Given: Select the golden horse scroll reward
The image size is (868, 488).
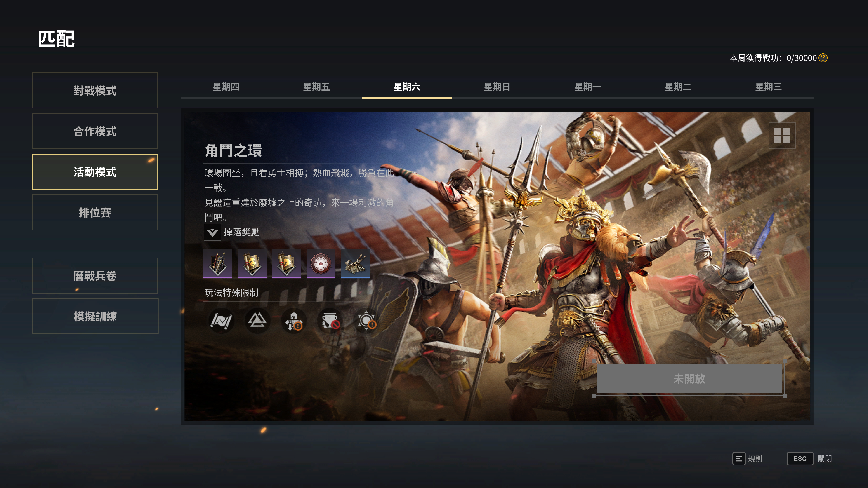Looking at the screenshot, I should 286,264.
